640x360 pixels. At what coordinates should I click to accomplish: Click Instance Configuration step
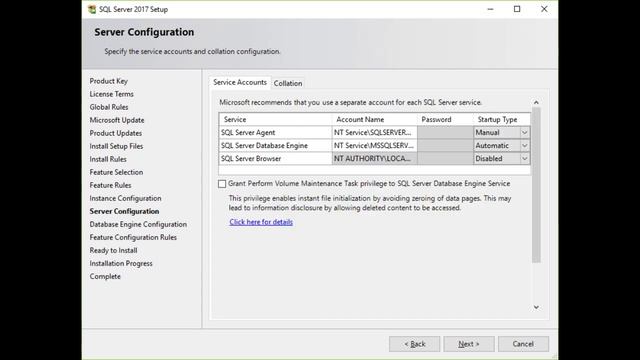[x=125, y=198]
